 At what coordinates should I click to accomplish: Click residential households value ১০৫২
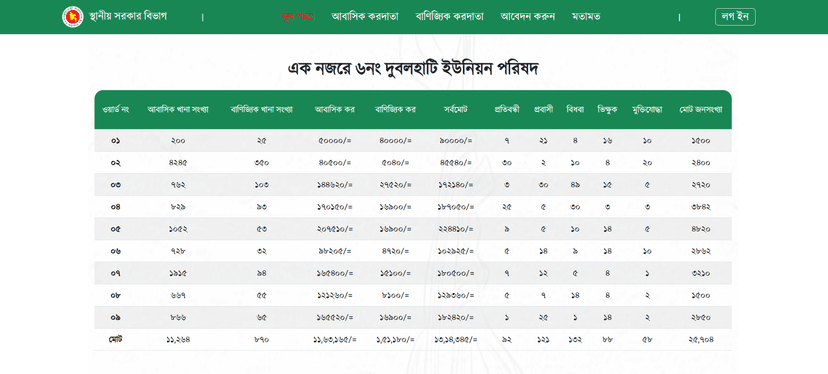[178, 229]
